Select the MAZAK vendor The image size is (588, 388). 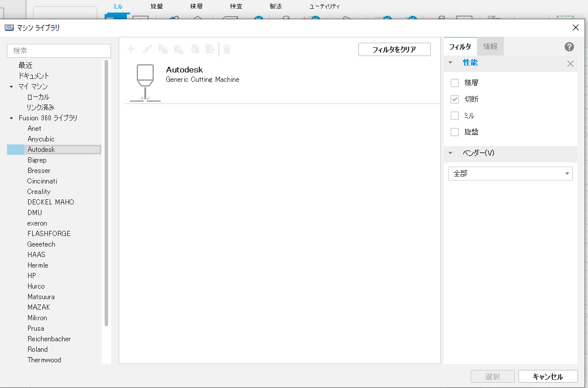tap(39, 307)
